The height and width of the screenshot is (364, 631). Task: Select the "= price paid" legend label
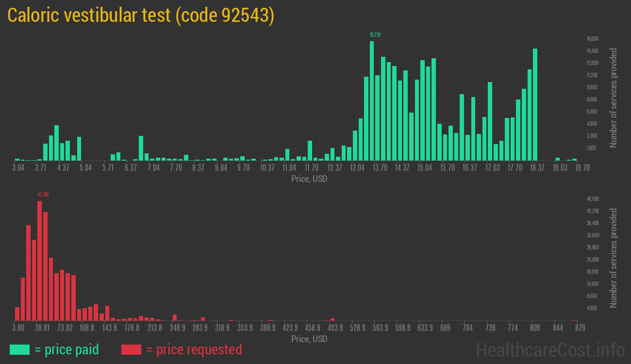point(67,349)
